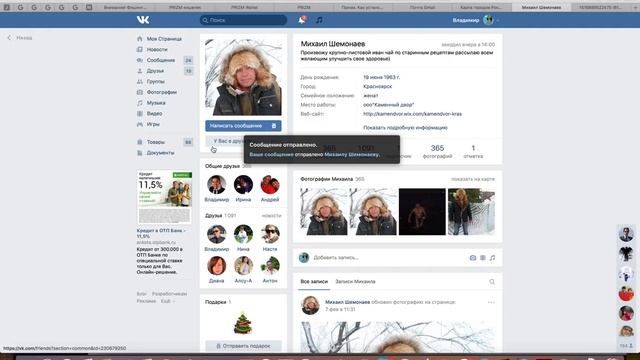Click the Добавить запись field
Screen dimensions: 640x360
click(388, 258)
